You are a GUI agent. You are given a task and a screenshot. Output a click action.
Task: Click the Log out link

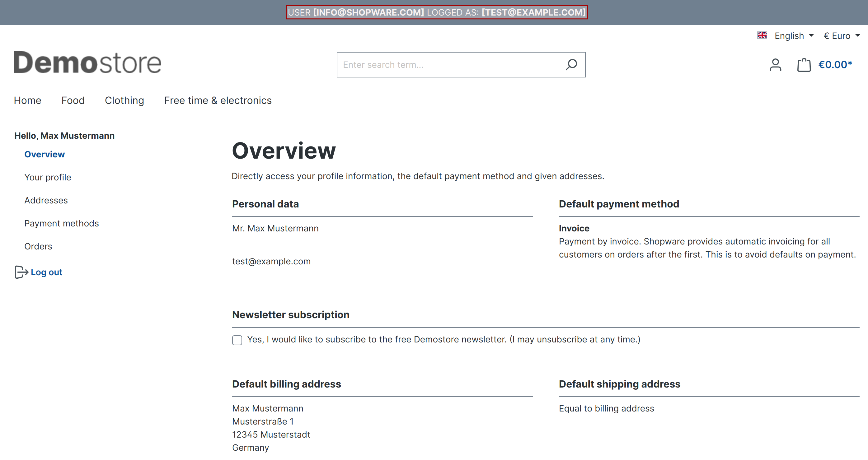(46, 272)
